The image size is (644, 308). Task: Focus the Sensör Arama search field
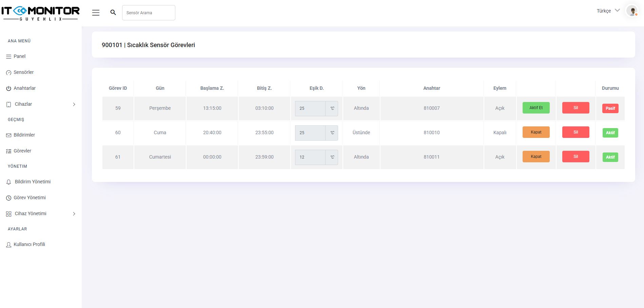[149, 13]
